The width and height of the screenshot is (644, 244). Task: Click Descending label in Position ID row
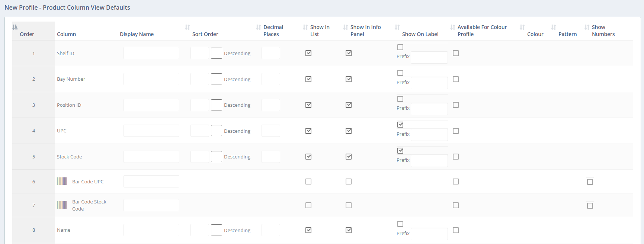pos(237,105)
